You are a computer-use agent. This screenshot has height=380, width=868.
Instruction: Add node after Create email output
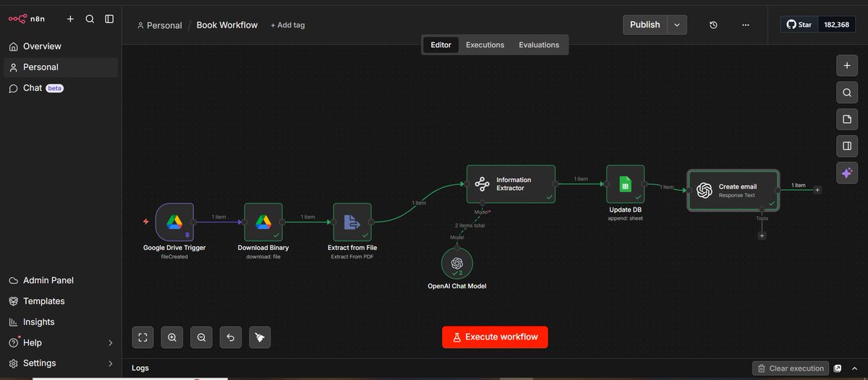[817, 190]
